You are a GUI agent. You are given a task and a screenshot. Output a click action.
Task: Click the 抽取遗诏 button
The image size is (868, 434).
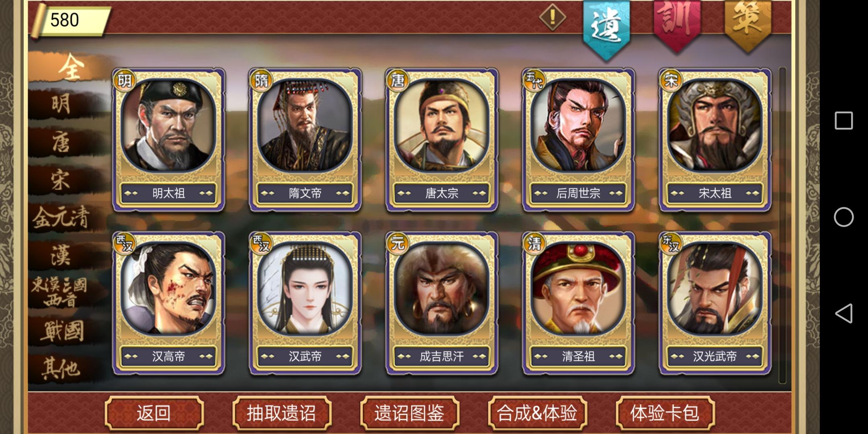[282, 413]
